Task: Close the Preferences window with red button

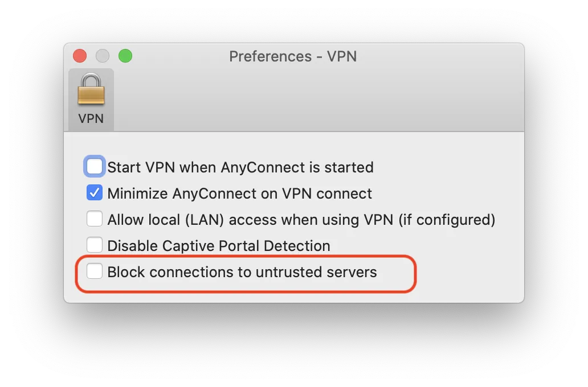Action: coord(80,56)
